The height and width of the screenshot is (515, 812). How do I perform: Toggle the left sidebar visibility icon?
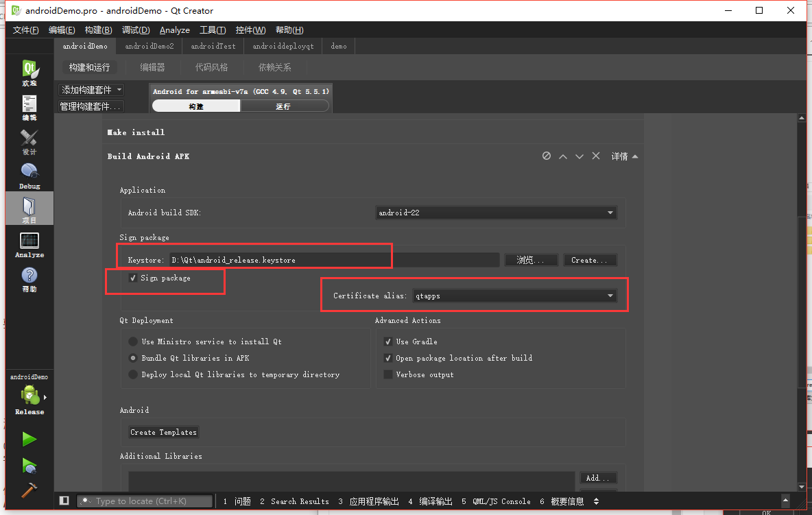(x=64, y=501)
